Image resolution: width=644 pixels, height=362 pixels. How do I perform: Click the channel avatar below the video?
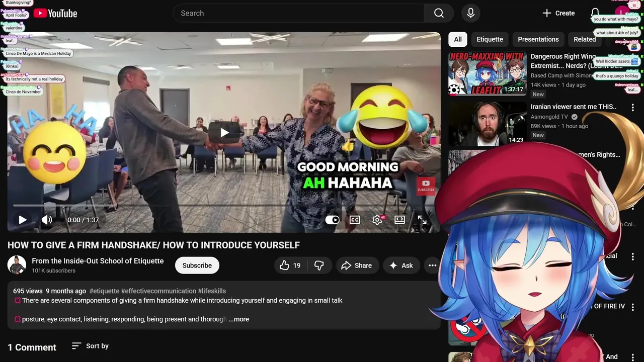[17, 265]
